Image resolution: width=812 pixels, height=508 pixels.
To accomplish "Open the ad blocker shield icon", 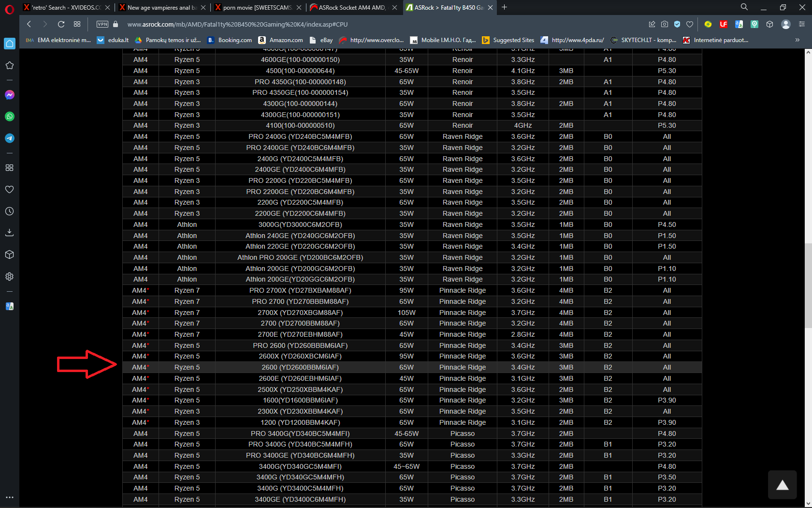I will (x=677, y=24).
